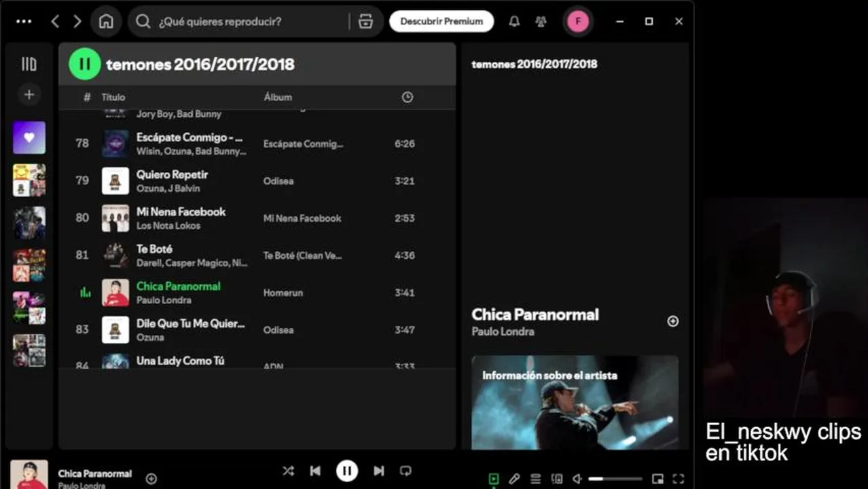Open playlist title in the right panel
The image size is (868, 489).
click(535, 64)
